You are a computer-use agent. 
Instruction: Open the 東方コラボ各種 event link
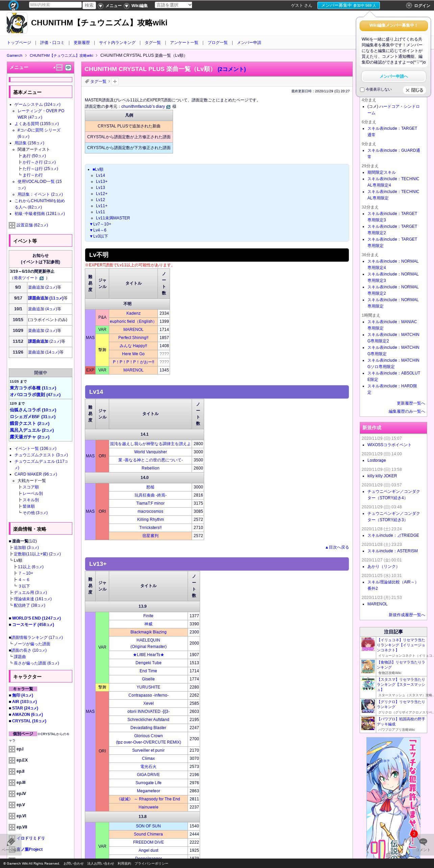(x=33, y=388)
